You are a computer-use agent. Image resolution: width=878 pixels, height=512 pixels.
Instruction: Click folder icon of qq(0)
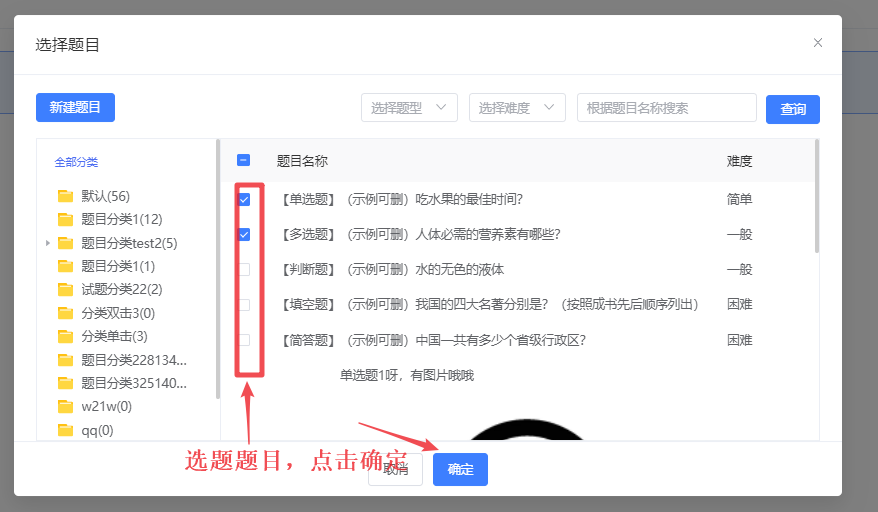coord(66,430)
